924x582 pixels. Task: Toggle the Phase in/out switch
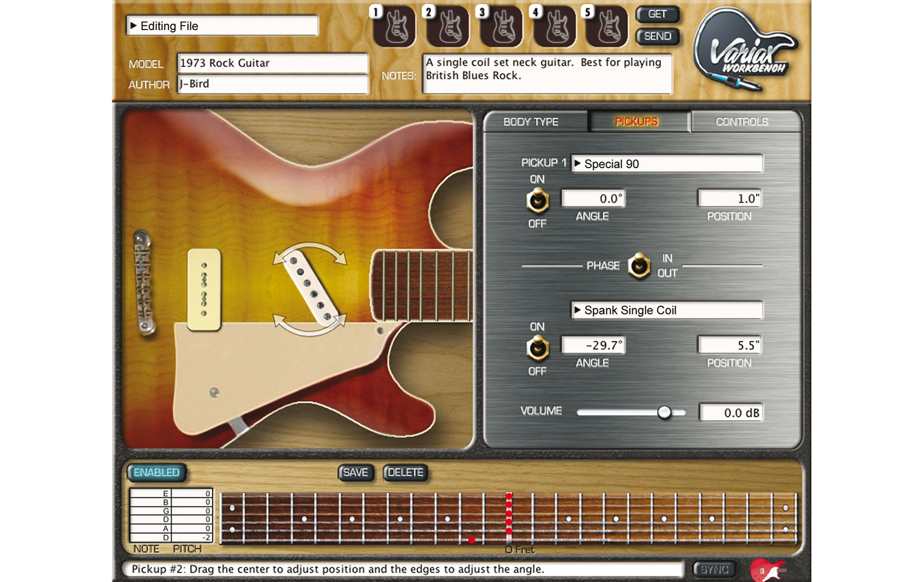(x=639, y=266)
